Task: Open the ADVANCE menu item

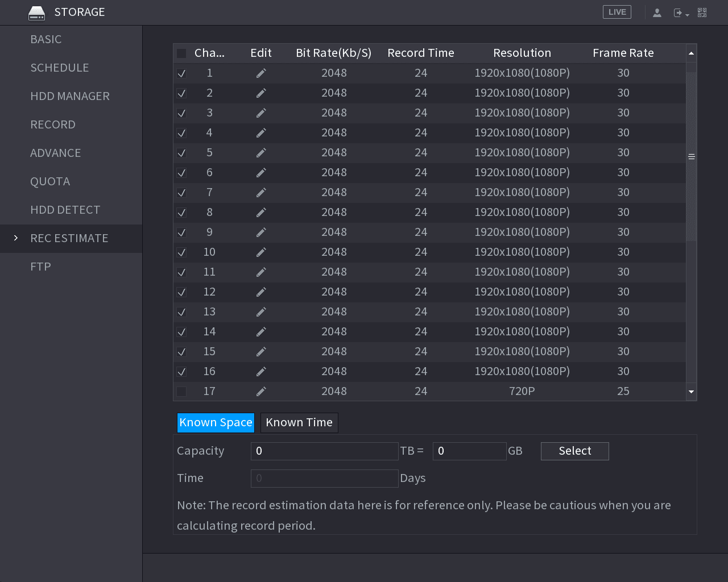Action: pyautogui.click(x=71, y=153)
